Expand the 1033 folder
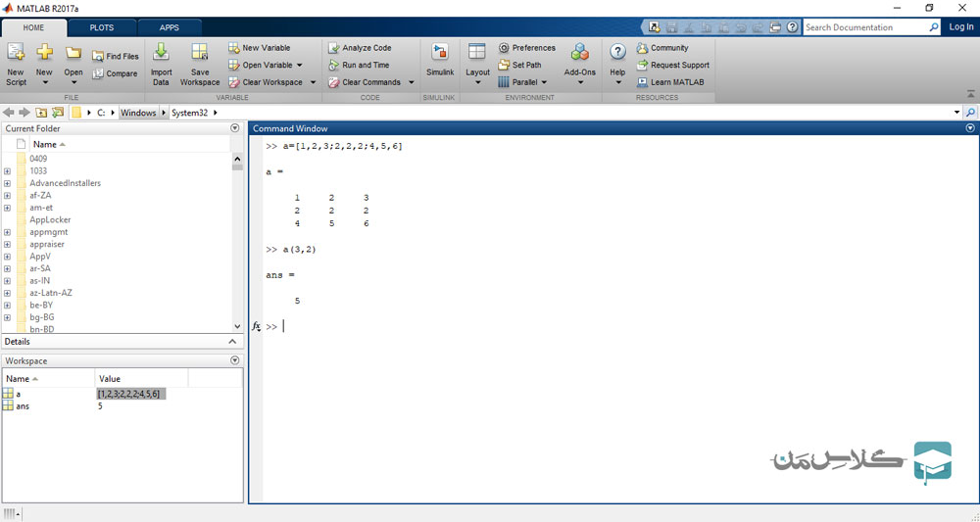Image resolution: width=980 pixels, height=522 pixels. [7, 171]
